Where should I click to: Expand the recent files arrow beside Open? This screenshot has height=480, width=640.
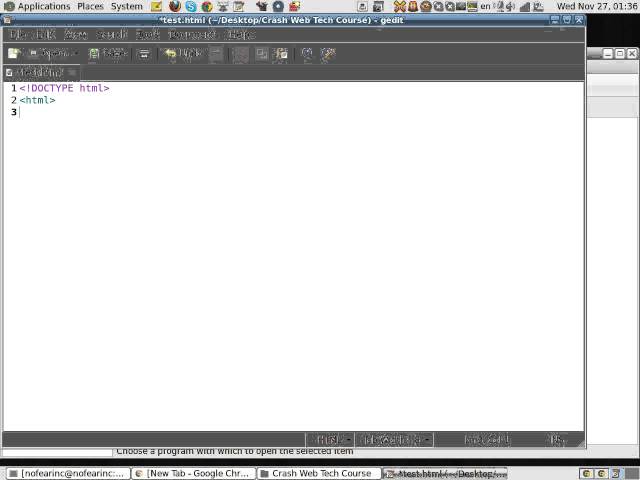76,53
